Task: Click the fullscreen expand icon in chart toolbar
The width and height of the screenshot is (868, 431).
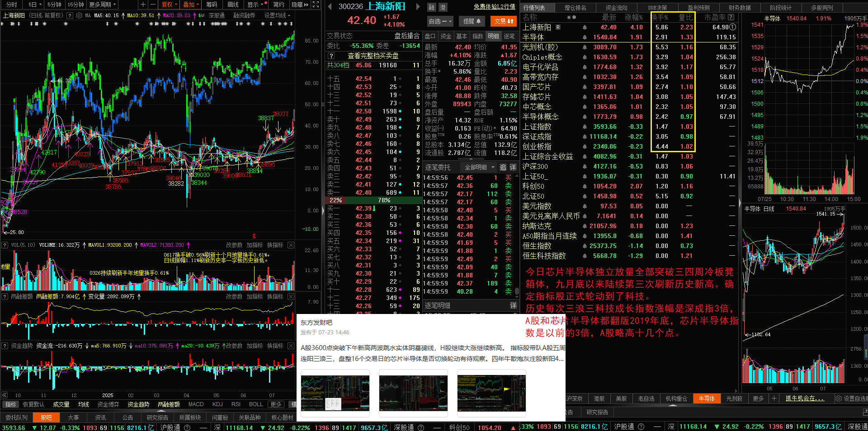Action: (x=316, y=5)
